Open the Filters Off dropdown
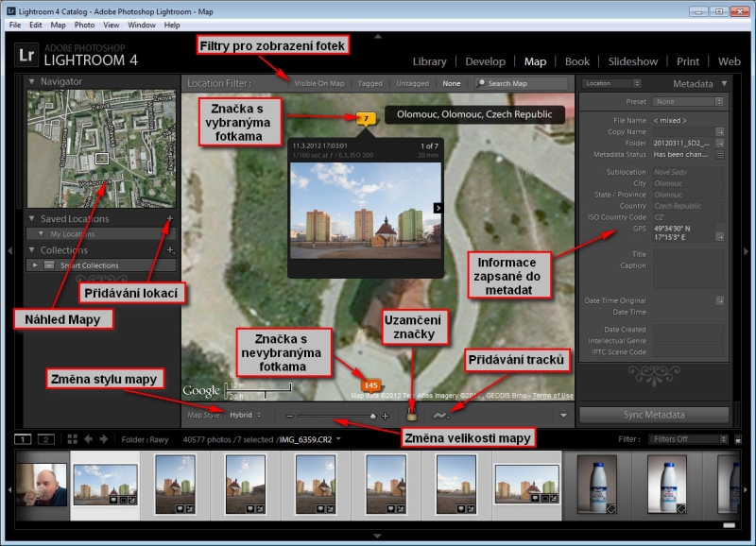Image resolution: width=756 pixels, height=546 pixels. click(x=688, y=439)
